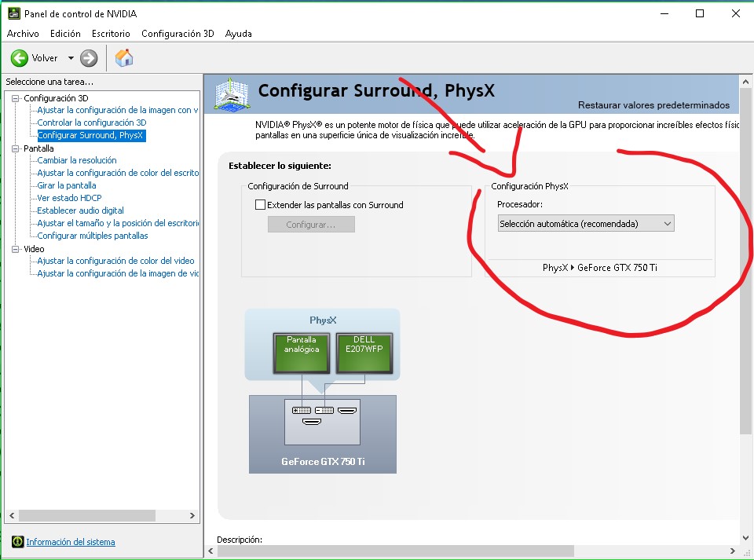Select Ajustar la configuración de la imagen con vista previa
The height and width of the screenshot is (560, 754).
[118, 110]
